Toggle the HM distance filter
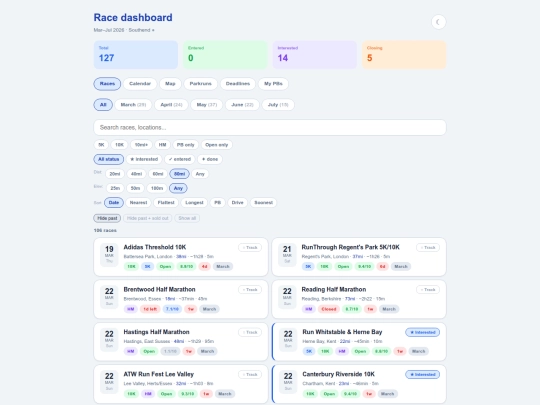 click(162, 145)
